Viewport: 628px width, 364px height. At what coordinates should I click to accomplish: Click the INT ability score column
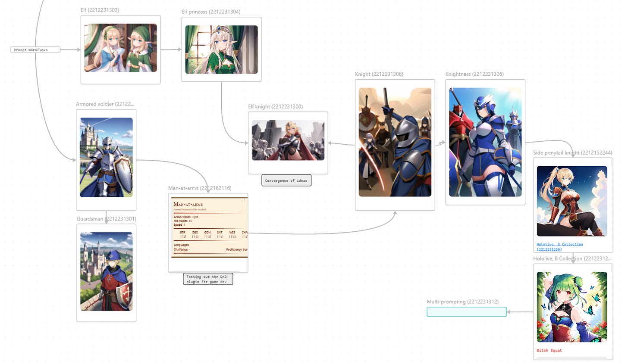coord(220,234)
